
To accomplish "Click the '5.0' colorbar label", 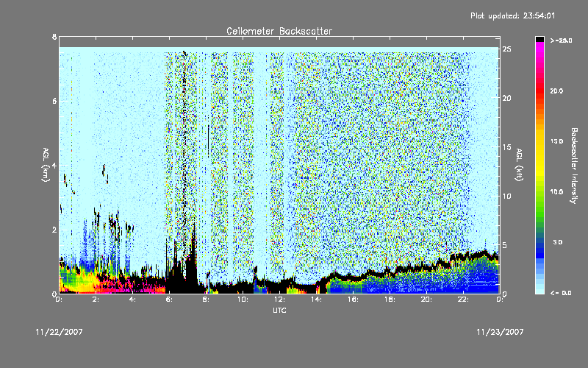I will click(558, 242).
